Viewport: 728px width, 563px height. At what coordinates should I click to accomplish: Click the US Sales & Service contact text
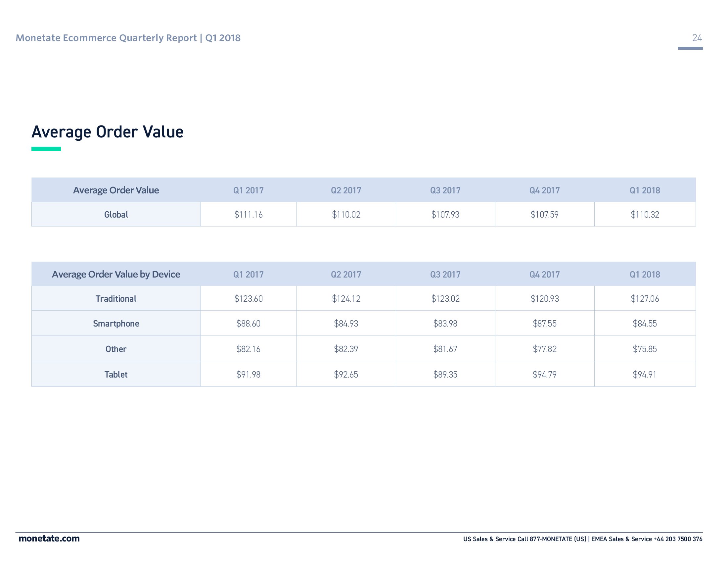[524, 539]
